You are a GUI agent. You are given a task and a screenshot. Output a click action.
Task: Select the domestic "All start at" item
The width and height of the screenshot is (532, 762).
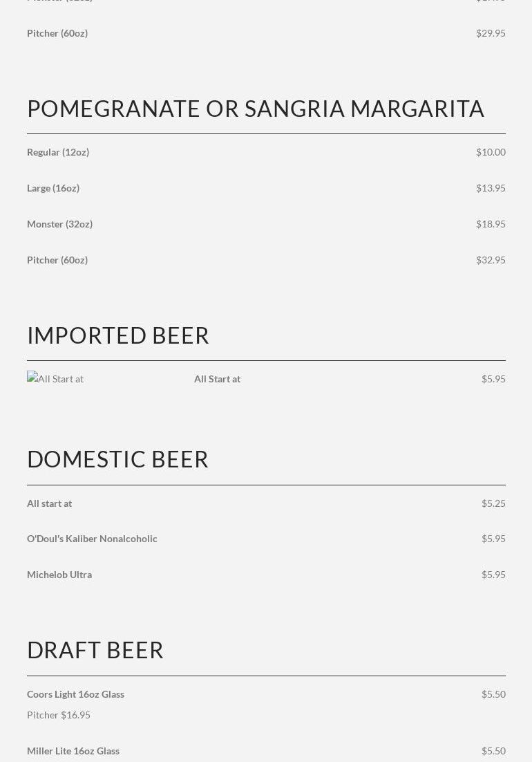coord(49,503)
